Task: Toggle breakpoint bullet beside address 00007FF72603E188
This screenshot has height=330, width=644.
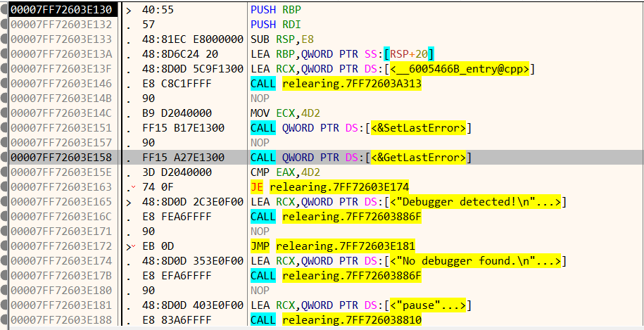Action: [x=5, y=320]
